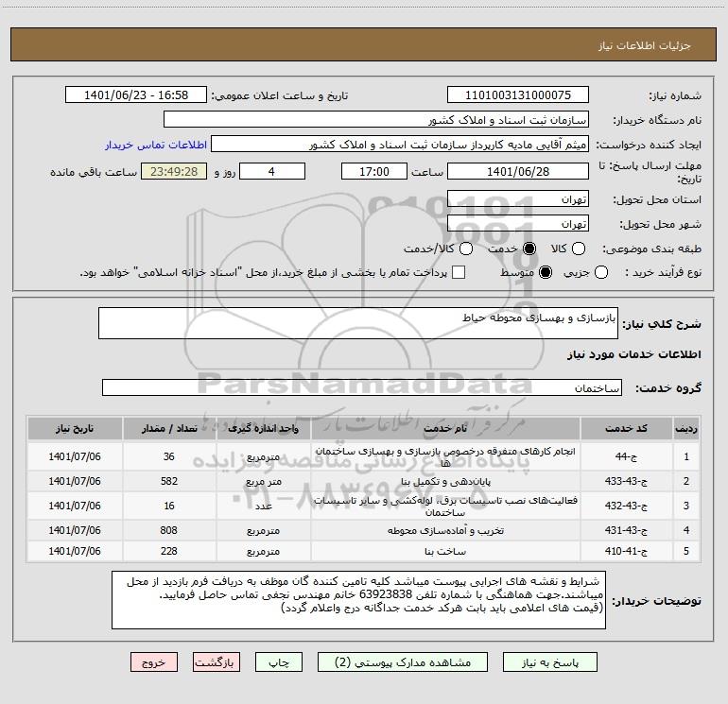Click the توضیحات خریدار notes box
728x704 pixels.
(358, 600)
